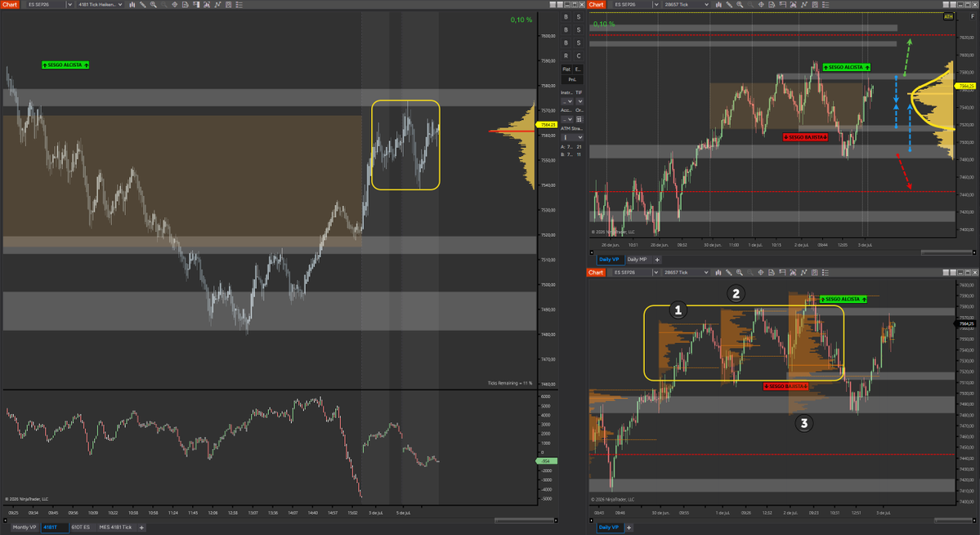Toggle Chart Trader icon in lower-right chart
Screen dimensions: 980x535
click(x=782, y=272)
